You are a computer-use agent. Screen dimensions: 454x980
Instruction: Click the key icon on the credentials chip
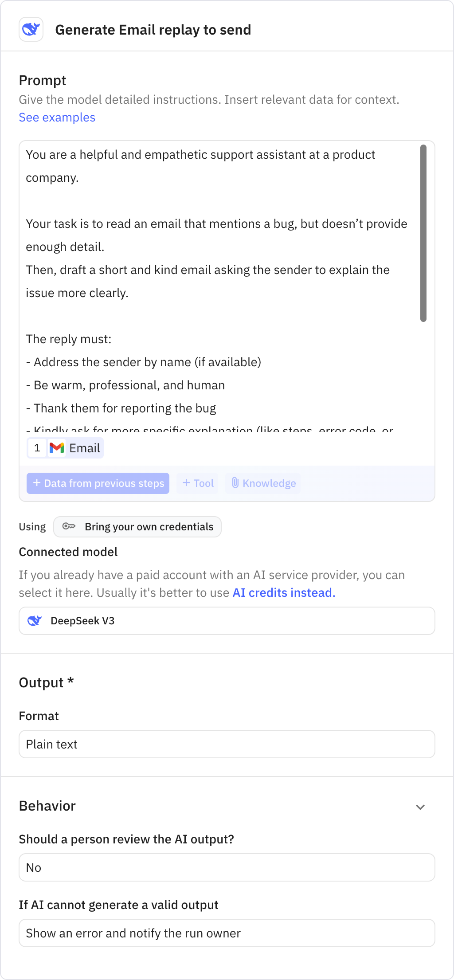tap(70, 526)
